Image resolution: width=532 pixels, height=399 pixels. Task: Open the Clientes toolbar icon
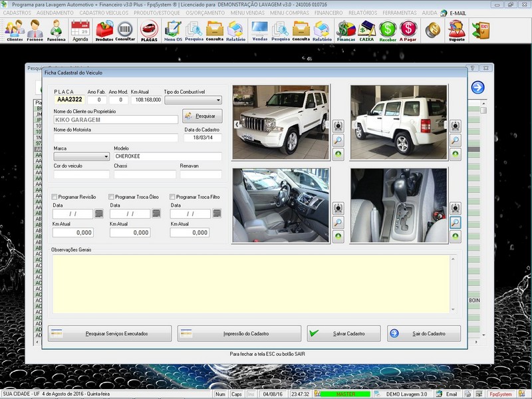click(x=14, y=31)
